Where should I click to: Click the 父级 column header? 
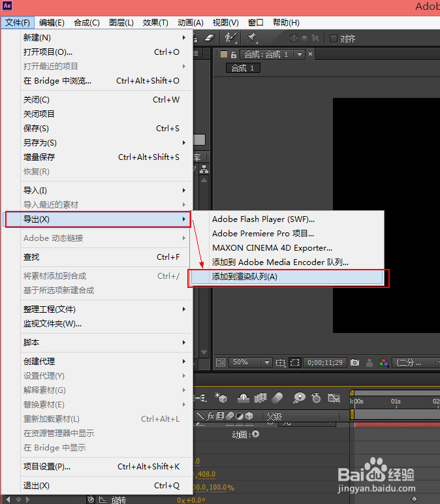pyautogui.click(x=274, y=417)
